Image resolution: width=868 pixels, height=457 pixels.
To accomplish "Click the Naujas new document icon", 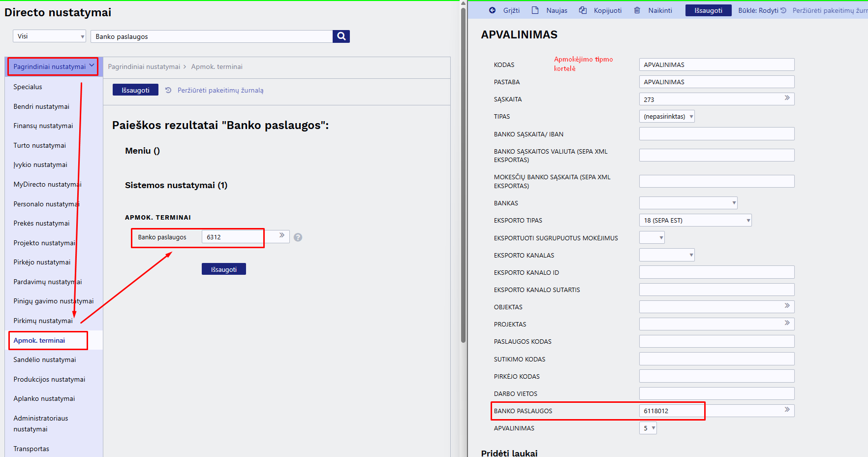I will (x=535, y=10).
